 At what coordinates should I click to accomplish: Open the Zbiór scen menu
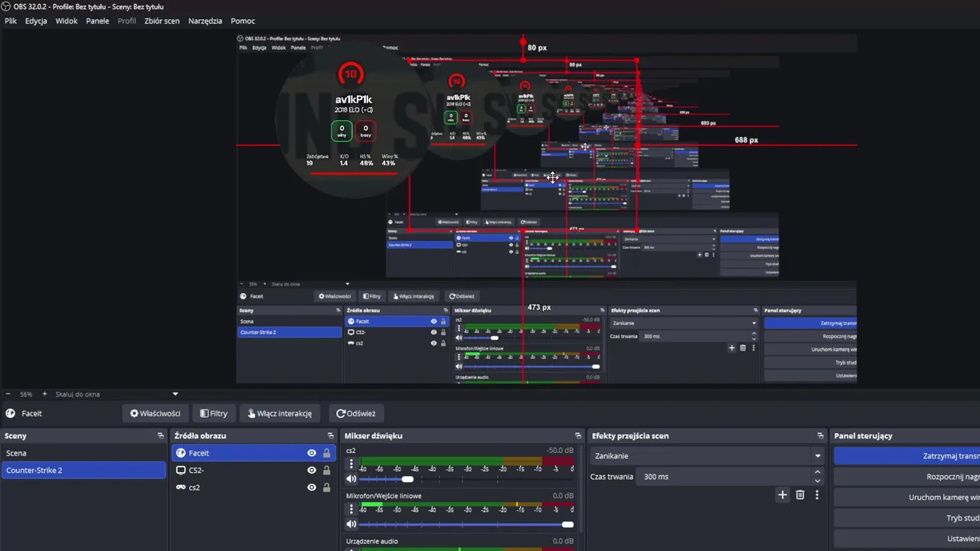tap(162, 21)
